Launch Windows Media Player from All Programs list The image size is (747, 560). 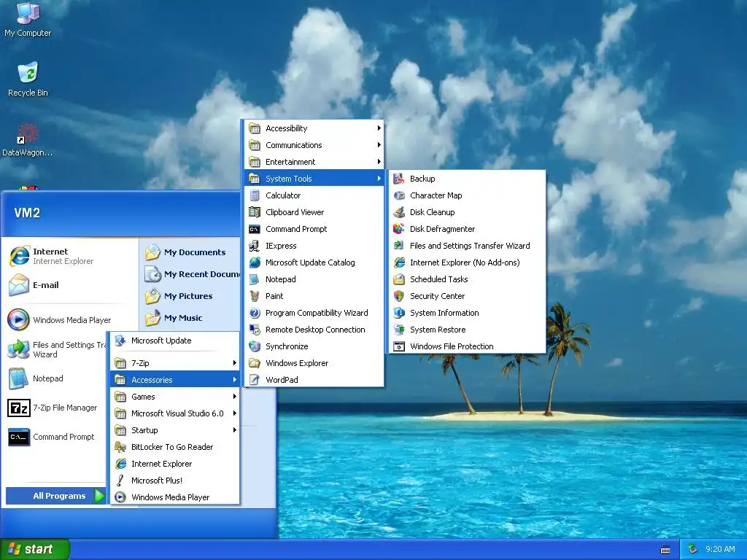(175, 497)
